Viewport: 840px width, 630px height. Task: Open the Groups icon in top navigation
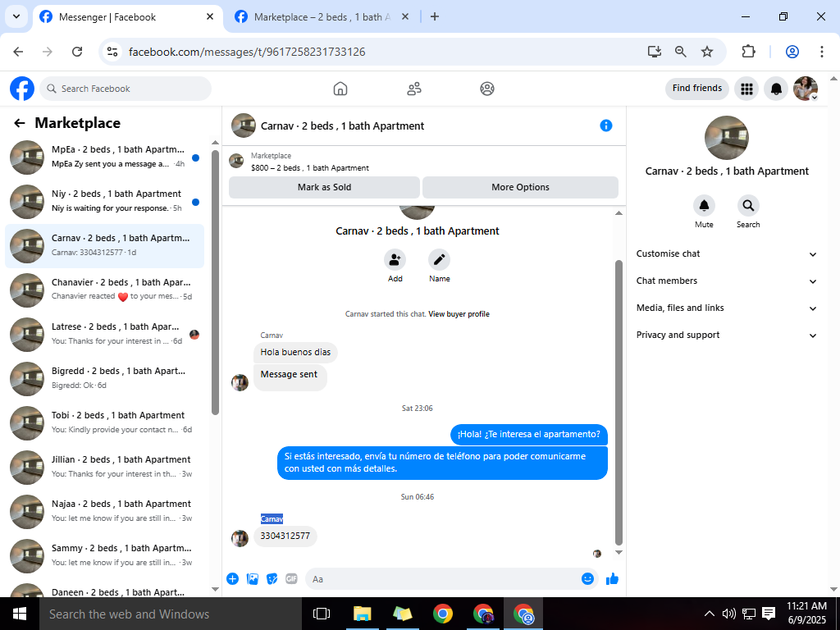[487, 89]
